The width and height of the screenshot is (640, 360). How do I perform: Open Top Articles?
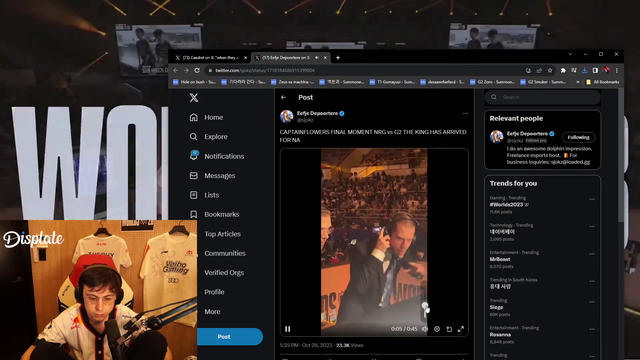[x=222, y=234]
